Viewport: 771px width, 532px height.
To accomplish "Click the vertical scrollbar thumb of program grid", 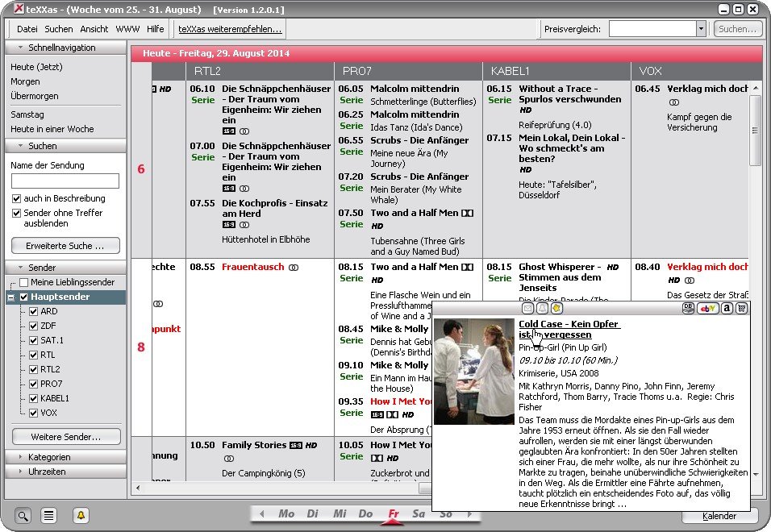I will point(755,131).
